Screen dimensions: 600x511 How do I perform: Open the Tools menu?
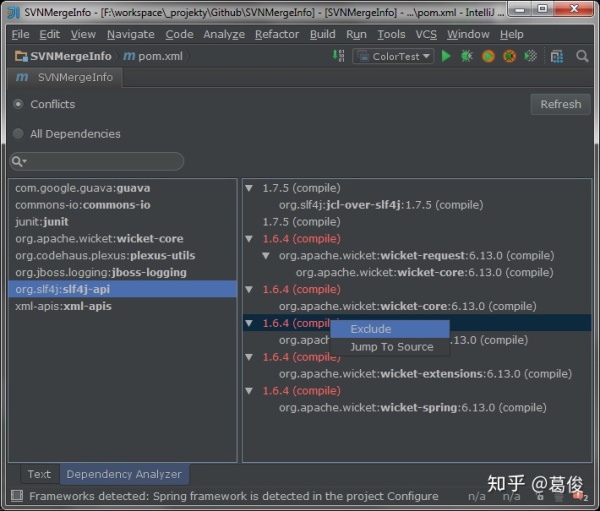[x=391, y=34]
